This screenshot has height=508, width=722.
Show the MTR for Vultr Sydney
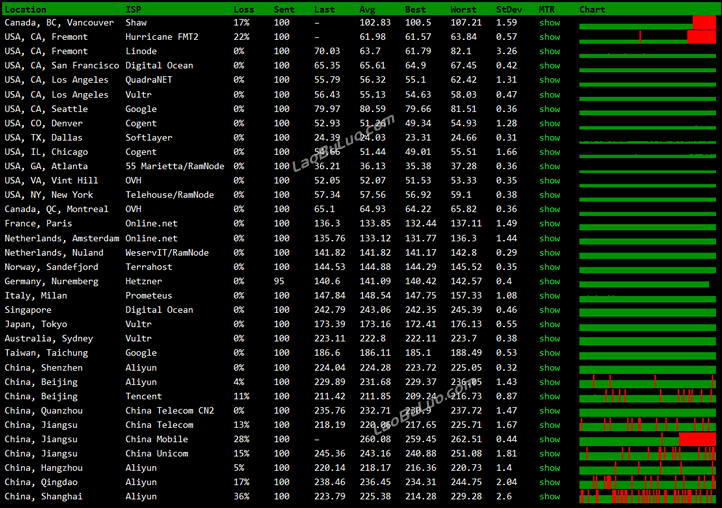[549, 338]
